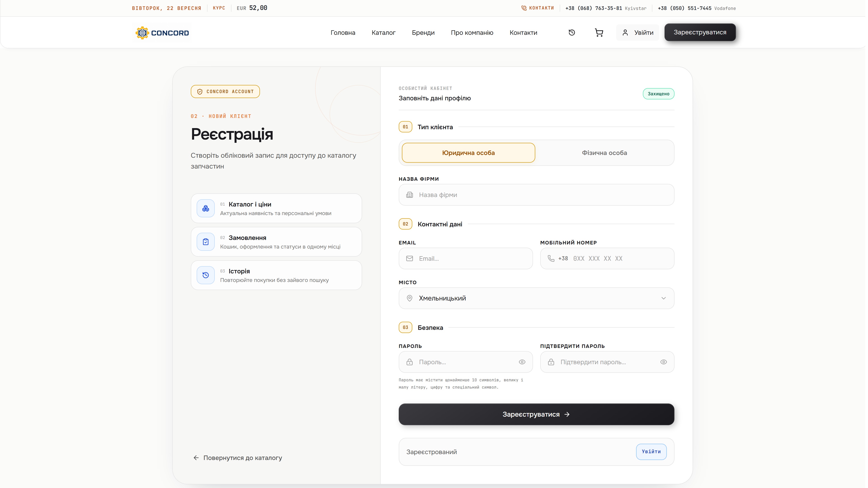868x488 pixels.
Task: Call Vodafone number +38 (050) 551-7445
Action: pyautogui.click(x=684, y=8)
